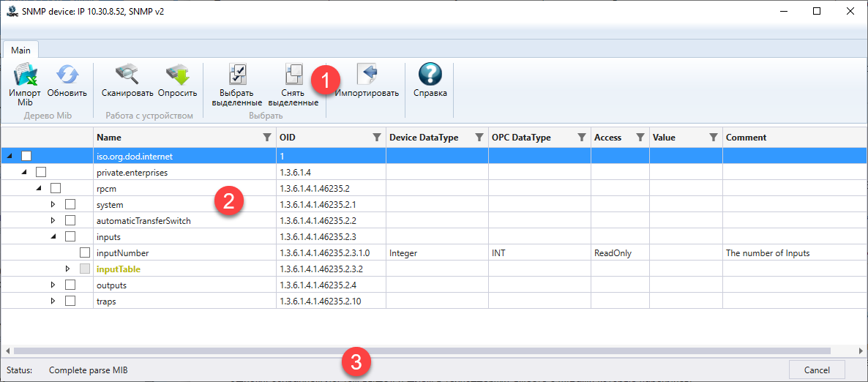Click Снять выделенные toolbar icon
This screenshot has width=868, height=382.
click(293, 75)
